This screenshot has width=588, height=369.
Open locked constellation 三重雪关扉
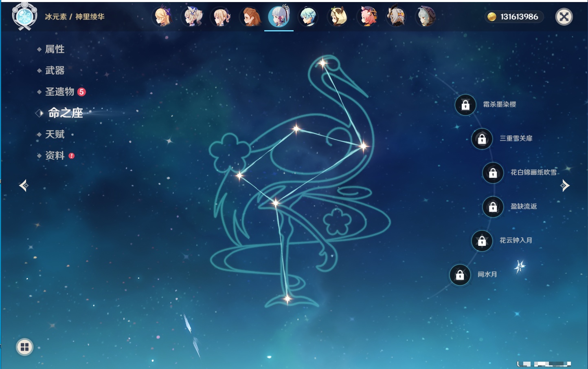click(482, 139)
